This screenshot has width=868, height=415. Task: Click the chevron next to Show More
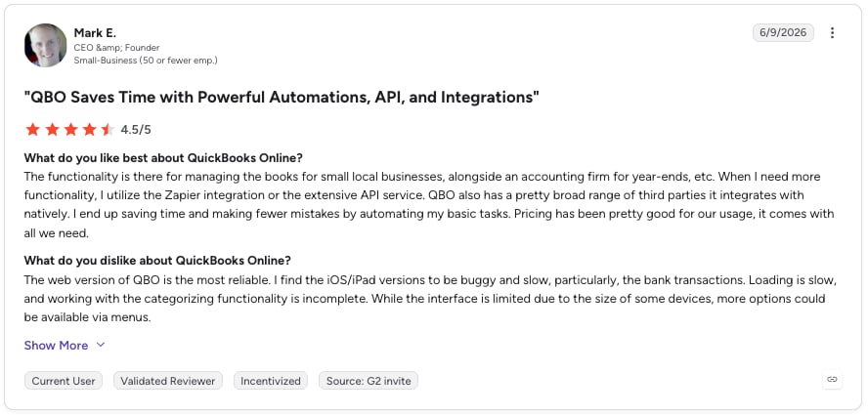click(101, 345)
